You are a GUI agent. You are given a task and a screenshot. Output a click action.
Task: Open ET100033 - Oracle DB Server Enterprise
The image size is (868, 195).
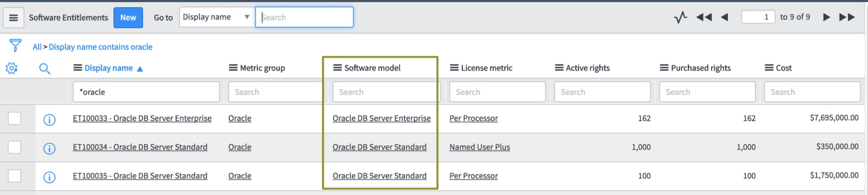[142, 118]
